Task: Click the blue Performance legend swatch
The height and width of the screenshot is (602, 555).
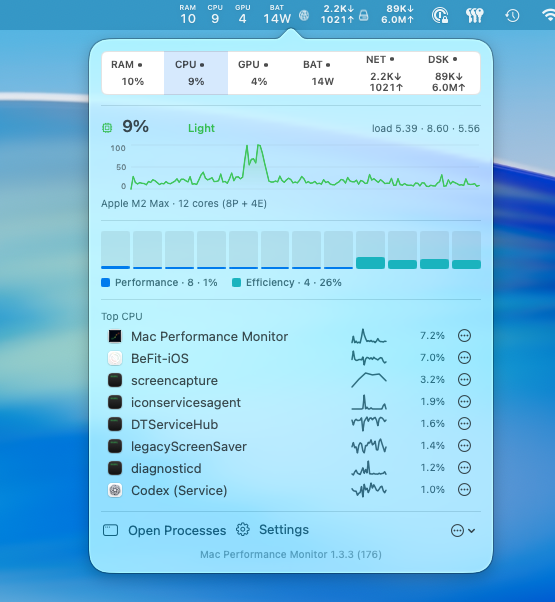Action: coord(106,283)
